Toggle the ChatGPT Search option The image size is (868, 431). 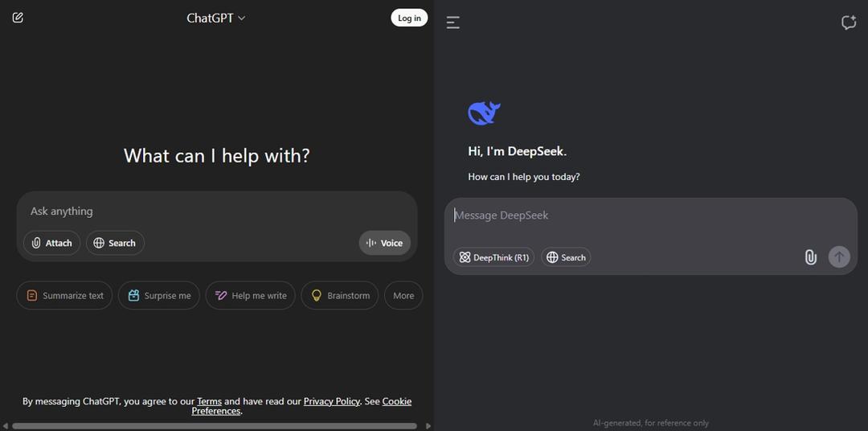115,243
